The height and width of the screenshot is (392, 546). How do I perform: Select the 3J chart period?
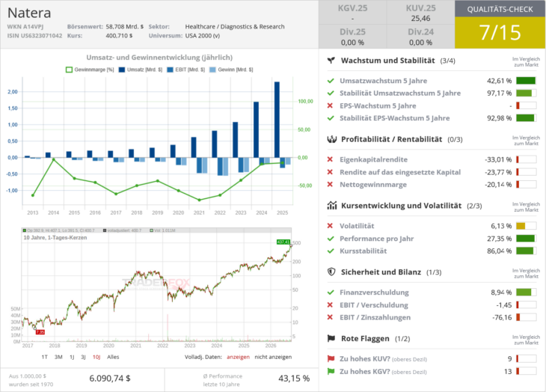click(x=83, y=357)
